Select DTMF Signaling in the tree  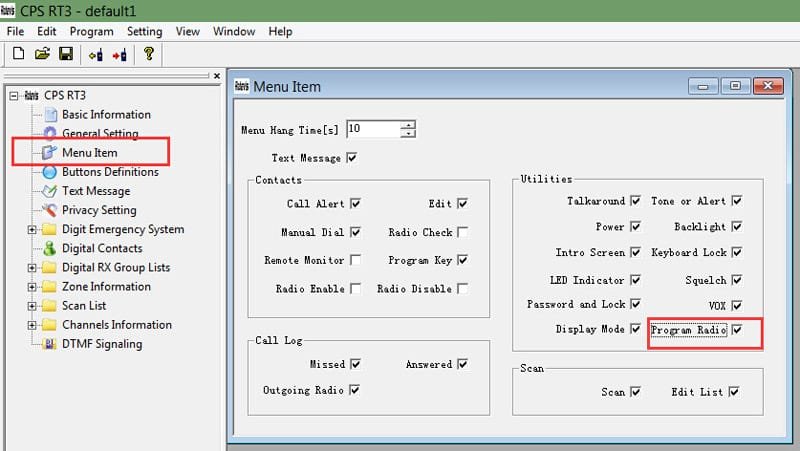click(x=102, y=344)
